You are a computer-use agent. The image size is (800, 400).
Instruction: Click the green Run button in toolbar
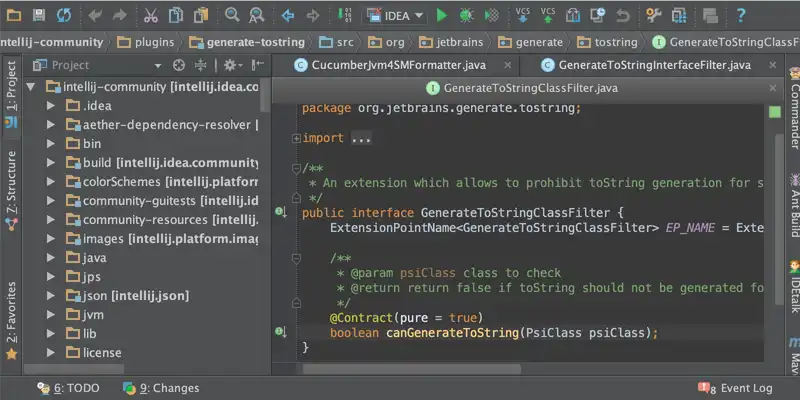pyautogui.click(x=441, y=15)
